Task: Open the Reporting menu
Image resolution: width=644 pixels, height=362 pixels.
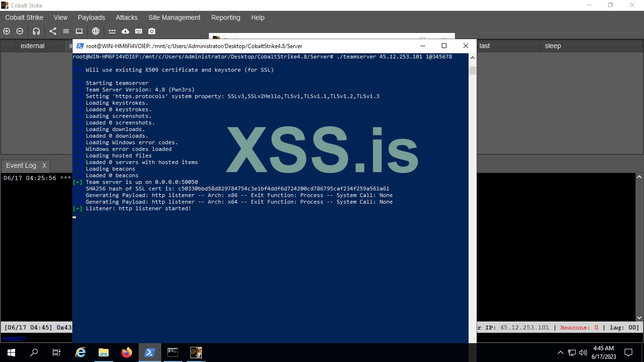Action: click(226, 17)
